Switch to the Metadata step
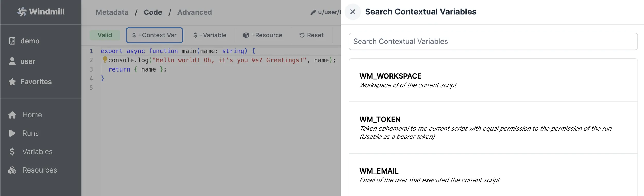This screenshot has width=644, height=196. [112, 12]
